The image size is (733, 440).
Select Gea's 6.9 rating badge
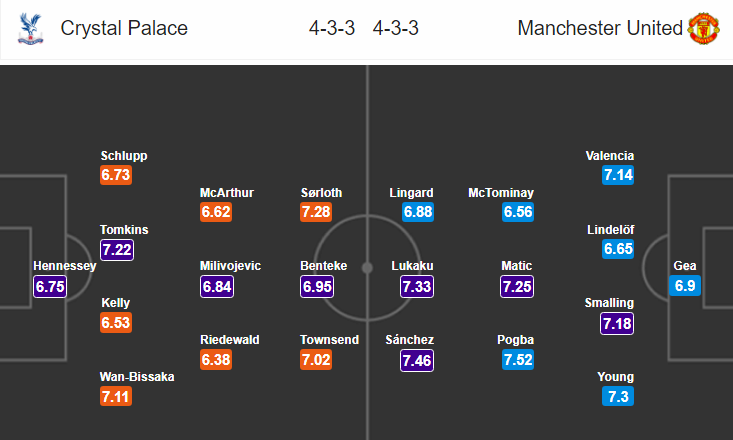coord(685,285)
